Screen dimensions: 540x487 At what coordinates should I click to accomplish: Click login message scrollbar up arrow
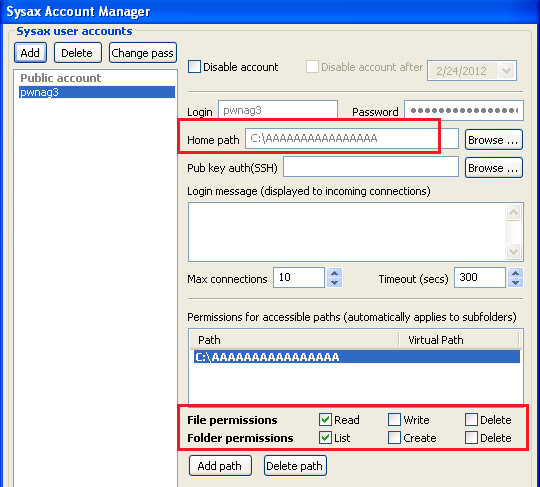513,213
